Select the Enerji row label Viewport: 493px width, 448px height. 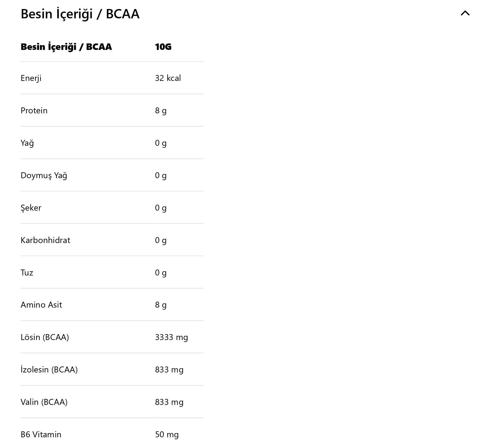point(31,78)
